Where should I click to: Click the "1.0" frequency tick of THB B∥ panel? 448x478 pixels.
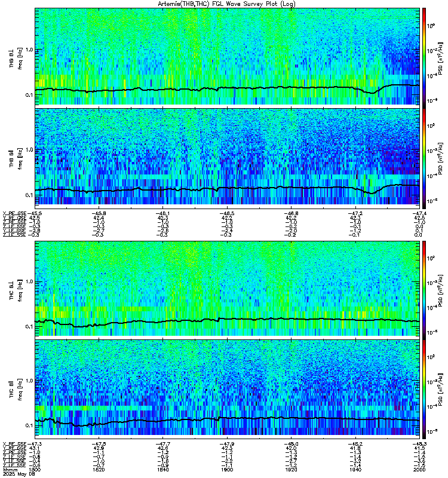click(x=29, y=150)
